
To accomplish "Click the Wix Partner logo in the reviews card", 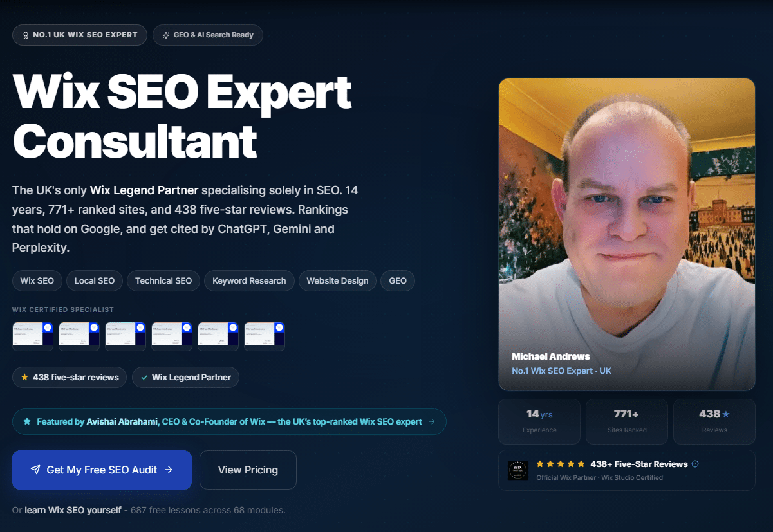I will (518, 470).
